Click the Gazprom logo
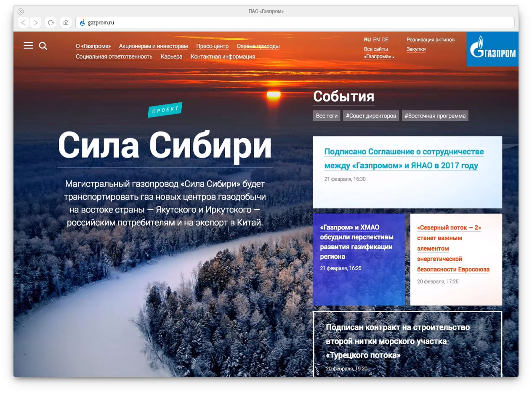 pos(492,49)
